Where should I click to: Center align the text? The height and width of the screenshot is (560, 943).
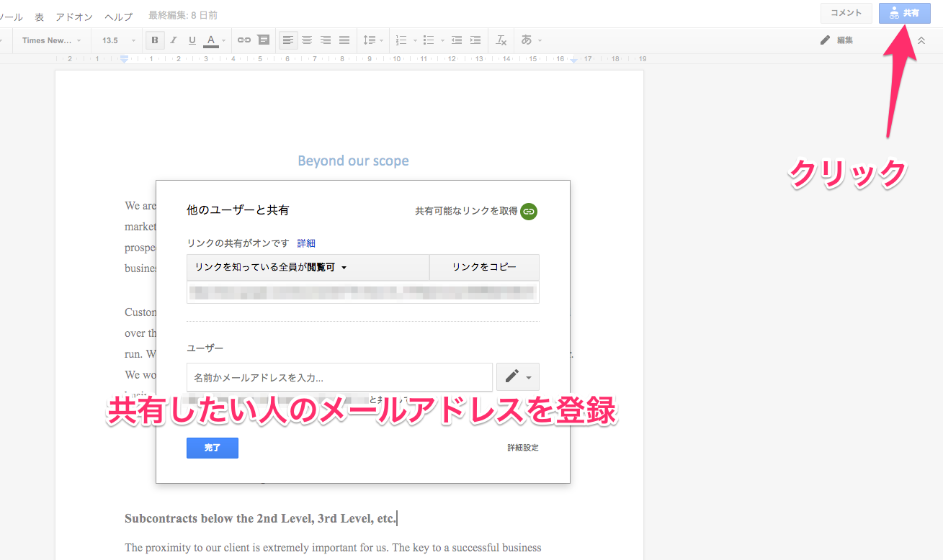tap(307, 40)
